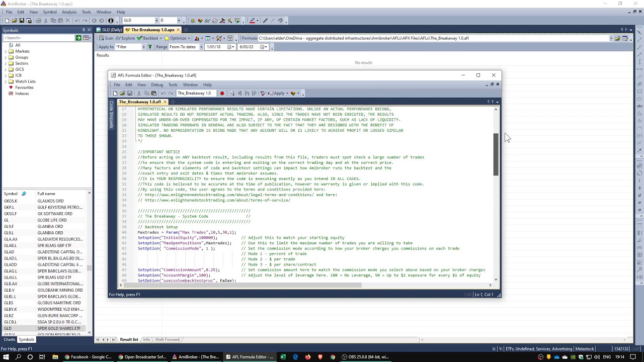Click the green go arrow beside Search
Screen dimensions: 644x362
click(78, 38)
